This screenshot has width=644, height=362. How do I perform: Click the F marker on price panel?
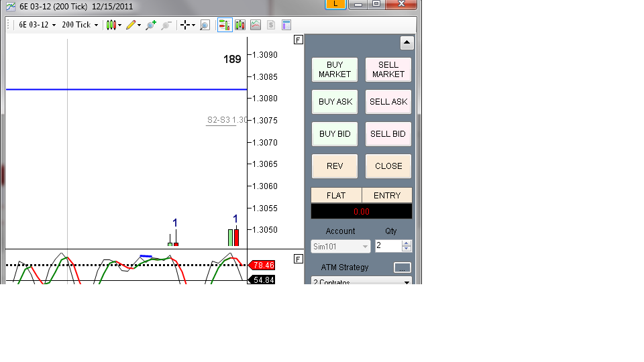[299, 40]
